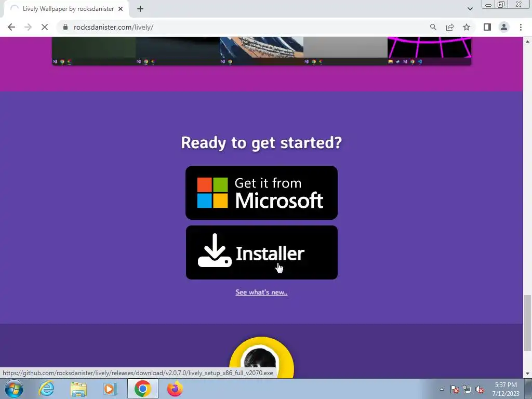
Task: Toggle the Chrome side panel
Action: (x=487, y=27)
